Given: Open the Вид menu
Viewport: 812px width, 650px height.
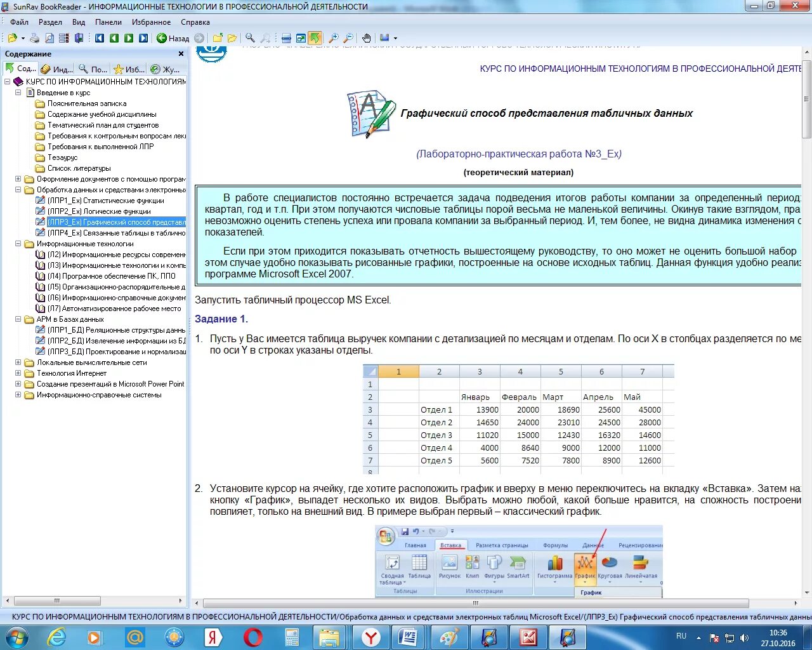Looking at the screenshot, I should tap(79, 22).
